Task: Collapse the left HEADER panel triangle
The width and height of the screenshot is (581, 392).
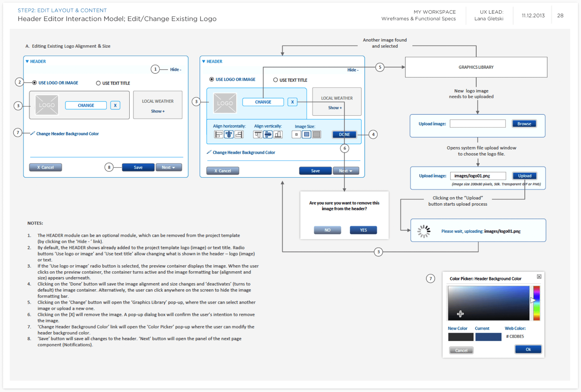Action: tap(27, 61)
